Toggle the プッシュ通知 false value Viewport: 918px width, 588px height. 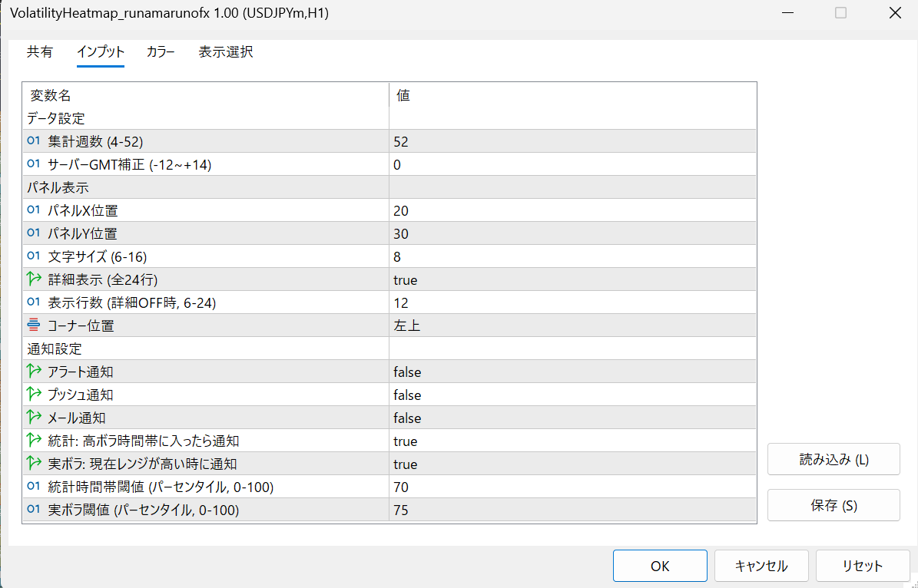click(572, 395)
